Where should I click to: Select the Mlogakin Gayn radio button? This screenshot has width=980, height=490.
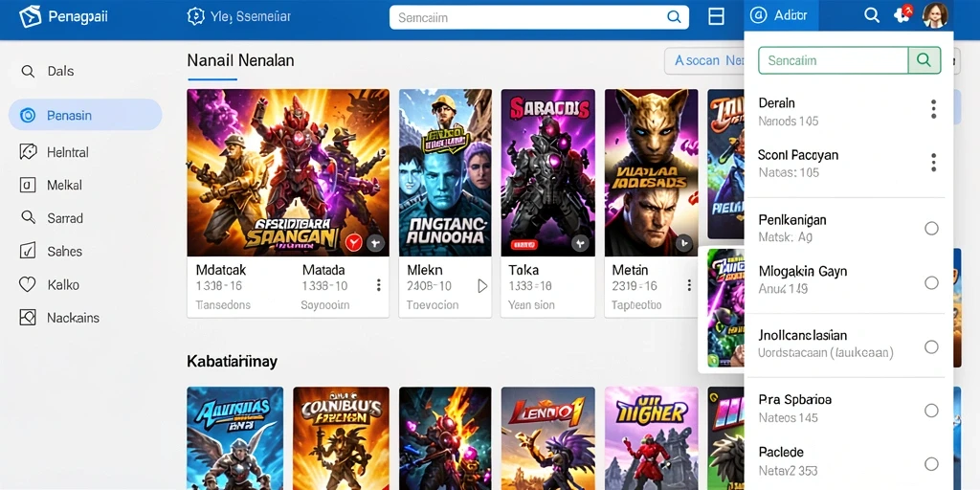point(931,283)
